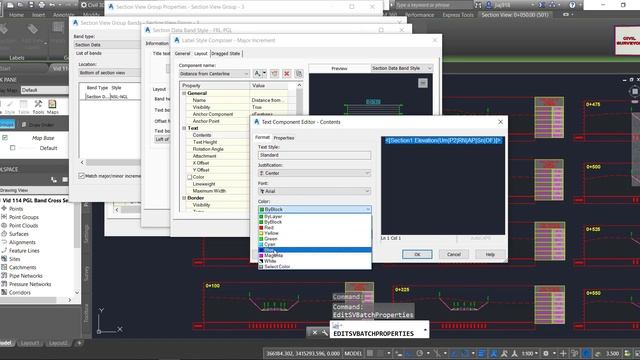Image resolution: width=640 pixels, height=360 pixels.
Task: Toggle lineweight display icon in status bar
Action: (482, 353)
